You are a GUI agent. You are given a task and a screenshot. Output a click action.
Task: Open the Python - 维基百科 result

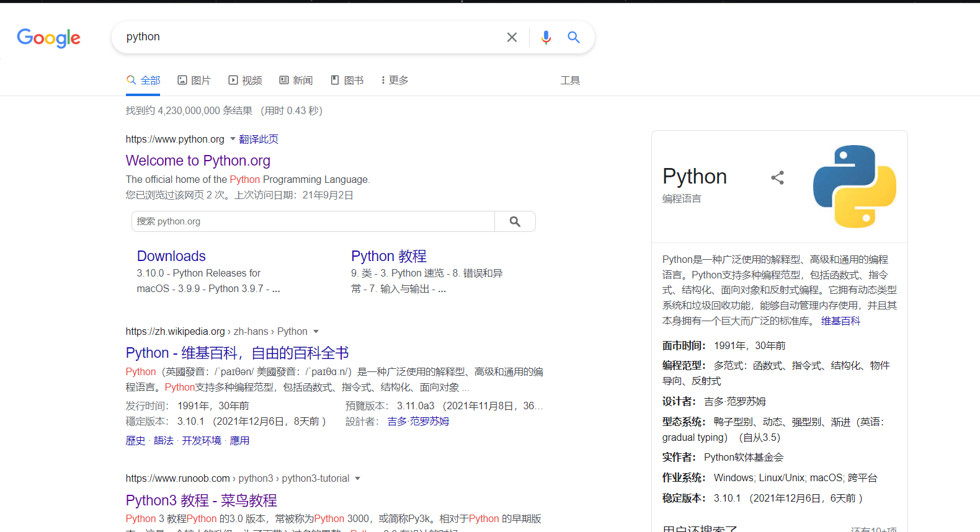pyautogui.click(x=237, y=353)
